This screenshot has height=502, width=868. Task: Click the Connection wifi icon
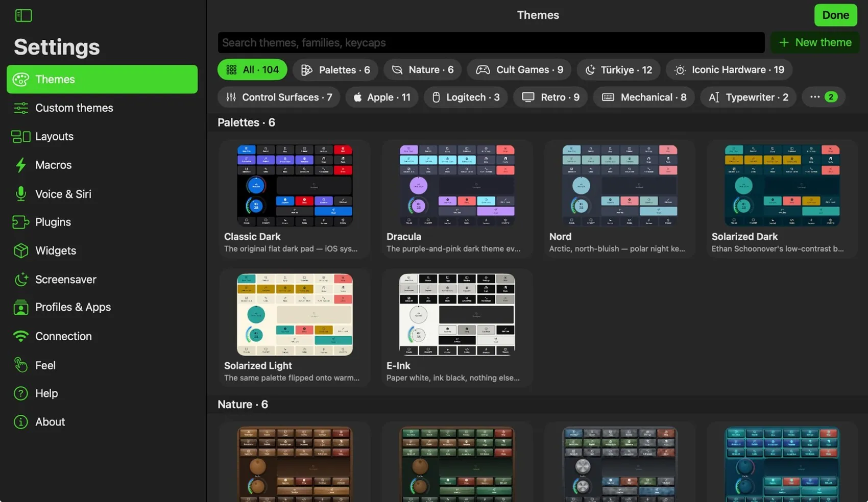pyautogui.click(x=21, y=336)
